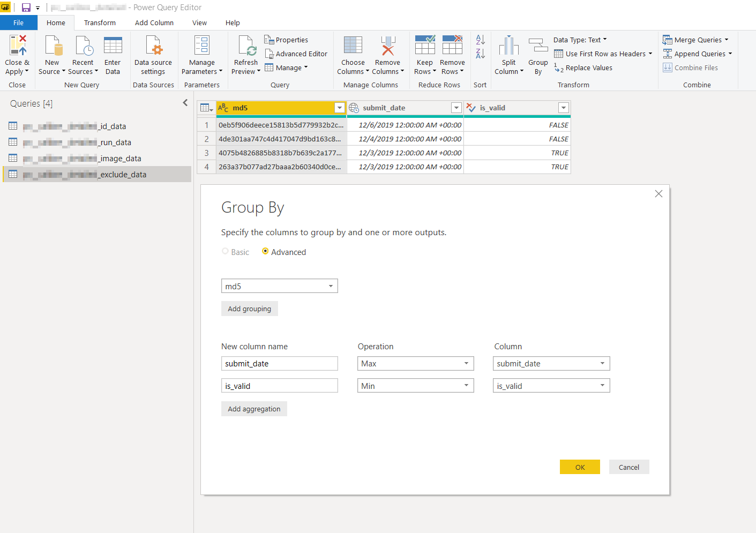Open the md5 grouping column dropdown
The image size is (756, 533).
click(x=280, y=286)
